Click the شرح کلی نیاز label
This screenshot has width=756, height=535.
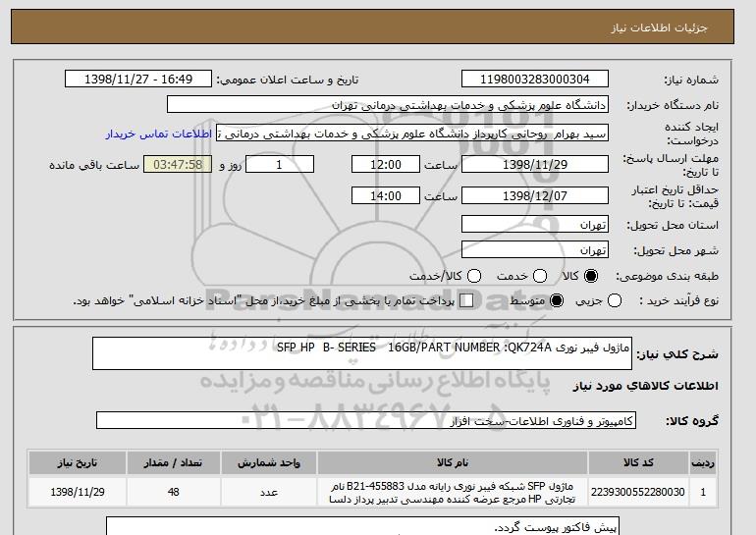point(677,354)
